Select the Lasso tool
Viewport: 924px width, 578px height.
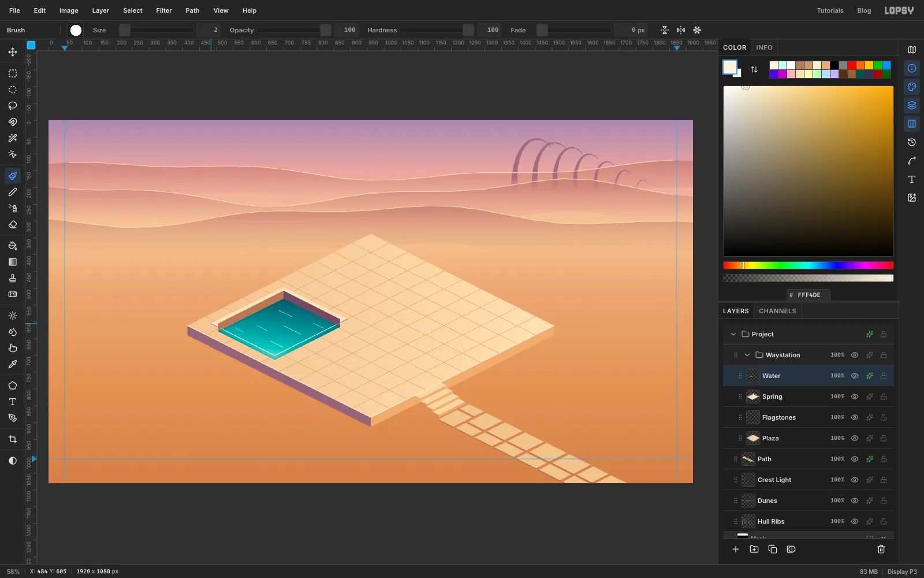[13, 106]
